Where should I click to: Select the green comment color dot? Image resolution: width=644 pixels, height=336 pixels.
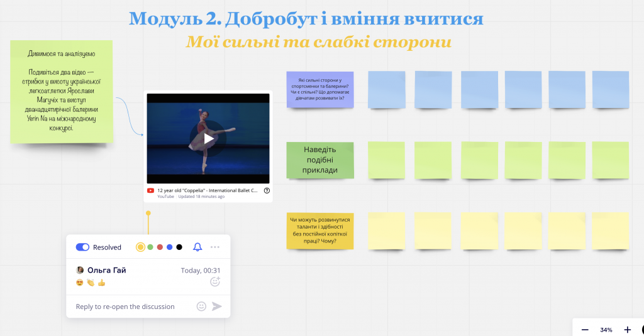point(150,247)
